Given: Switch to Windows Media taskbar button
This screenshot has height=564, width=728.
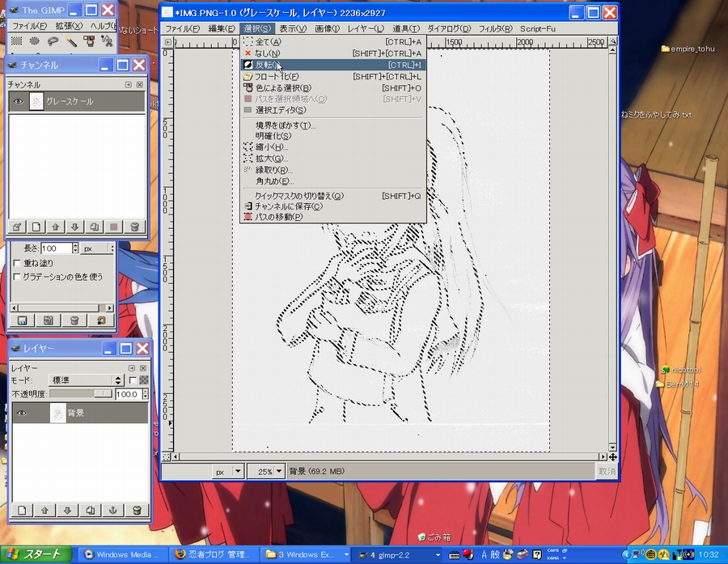Looking at the screenshot, I should (x=123, y=555).
